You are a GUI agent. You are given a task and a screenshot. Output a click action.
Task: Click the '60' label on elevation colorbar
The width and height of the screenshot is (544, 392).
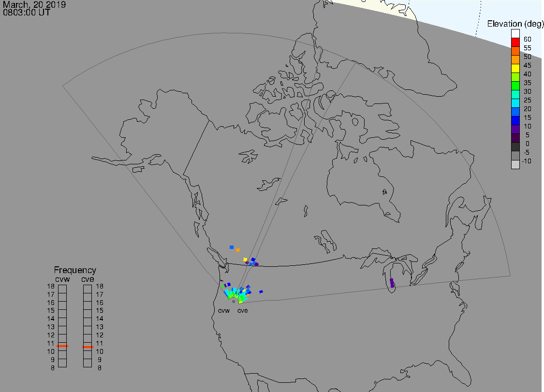coord(528,39)
